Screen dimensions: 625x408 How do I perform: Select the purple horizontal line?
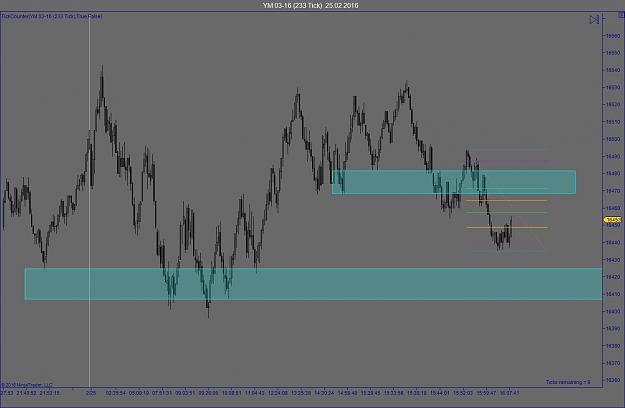pos(514,161)
